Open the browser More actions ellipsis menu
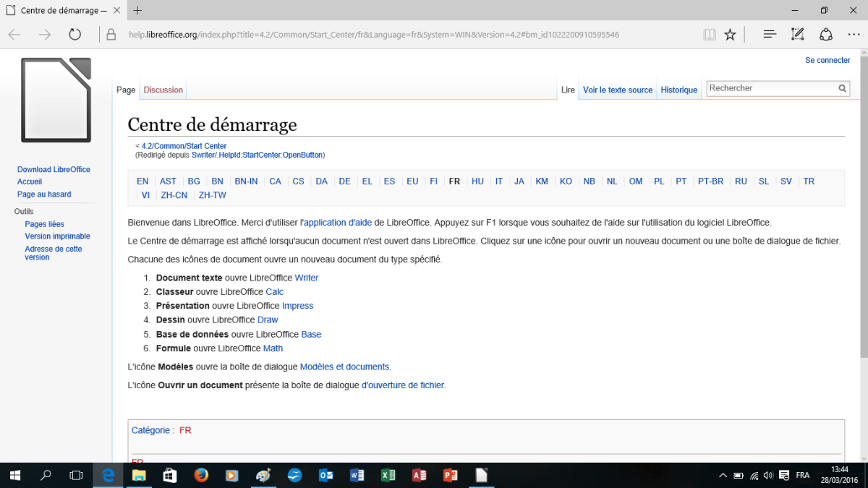This screenshot has width=868, height=488. 852,34
